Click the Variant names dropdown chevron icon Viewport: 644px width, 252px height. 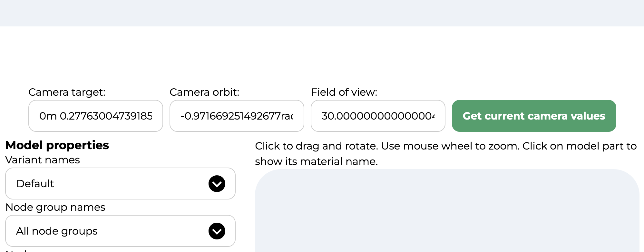217,184
